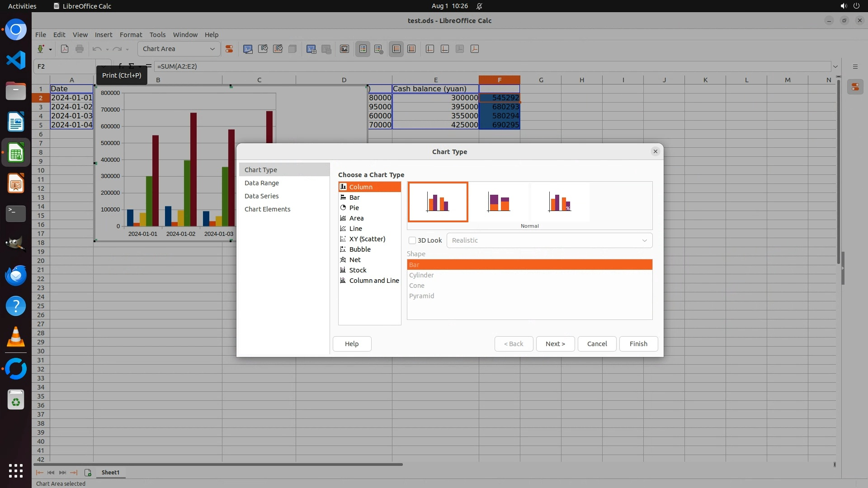Go to the Data Series step
The width and height of the screenshot is (868, 488).
tap(261, 196)
